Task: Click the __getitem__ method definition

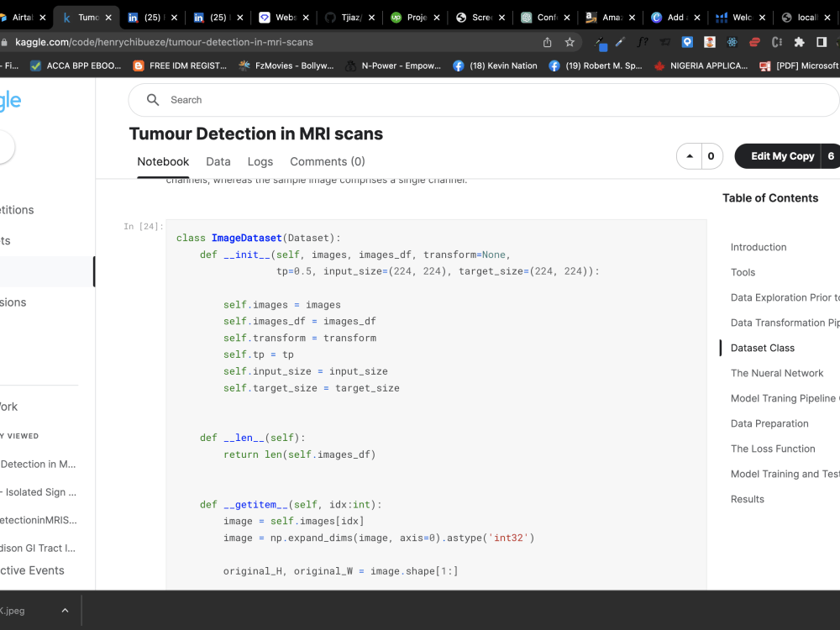Action: [255, 505]
